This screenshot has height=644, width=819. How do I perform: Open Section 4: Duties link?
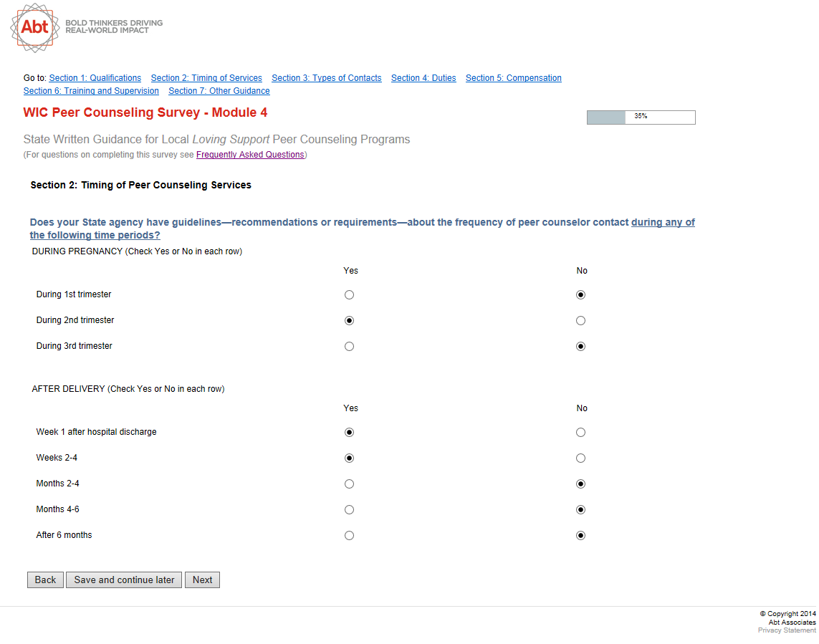click(423, 78)
